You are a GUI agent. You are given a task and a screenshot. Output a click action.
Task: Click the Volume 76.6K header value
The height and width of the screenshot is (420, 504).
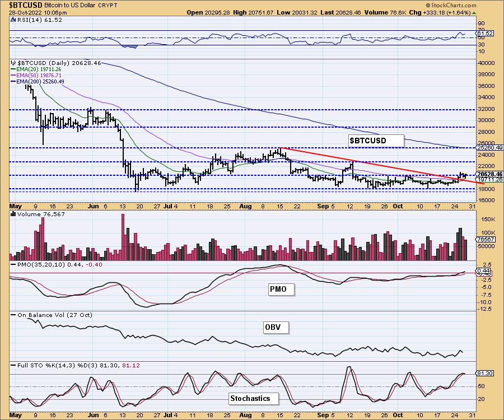(x=385, y=12)
